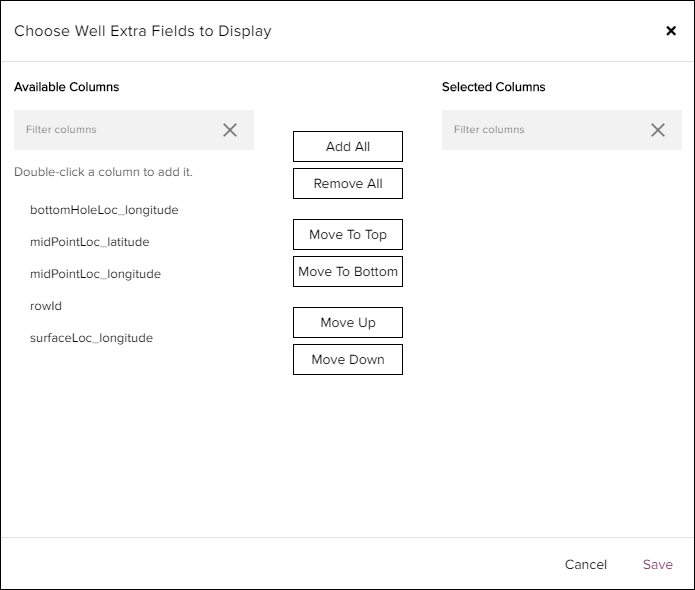The height and width of the screenshot is (590, 695).
Task: Focus the Available Columns filter field
Action: point(115,130)
